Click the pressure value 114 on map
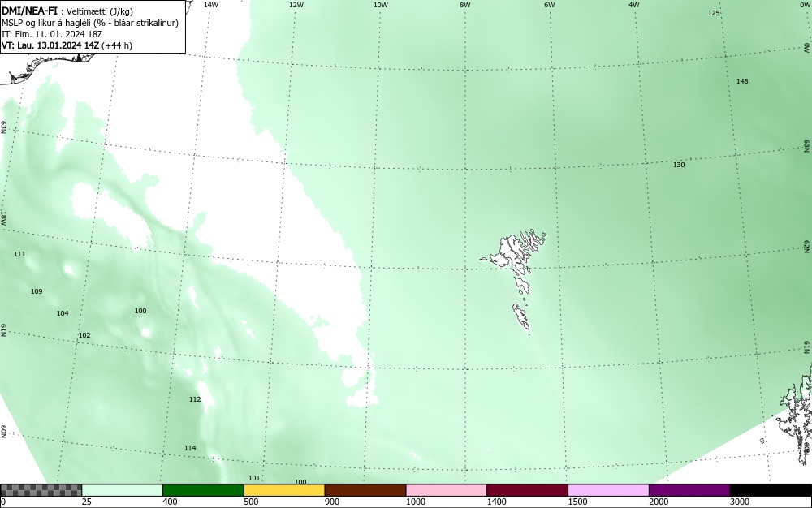 click(190, 448)
